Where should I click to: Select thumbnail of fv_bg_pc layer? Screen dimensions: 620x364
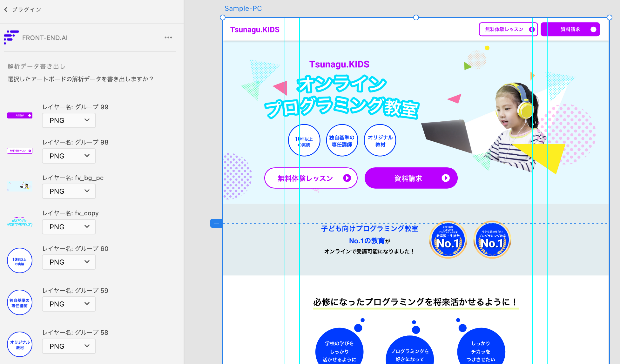pos(20,186)
